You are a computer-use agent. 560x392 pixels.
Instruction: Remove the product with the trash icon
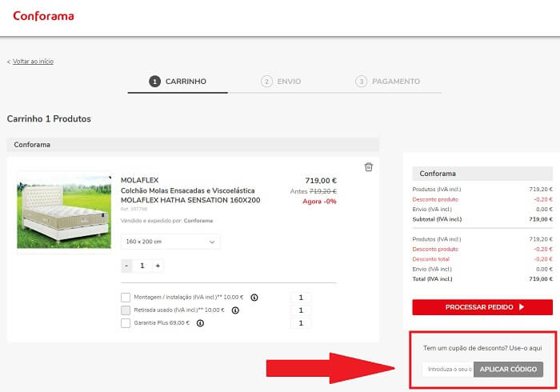tap(369, 166)
